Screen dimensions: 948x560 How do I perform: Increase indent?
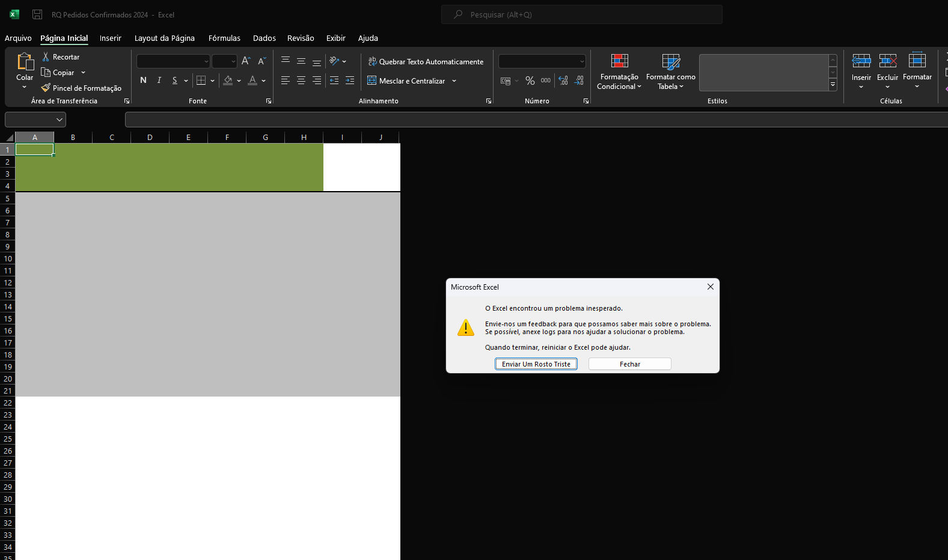[x=350, y=81]
